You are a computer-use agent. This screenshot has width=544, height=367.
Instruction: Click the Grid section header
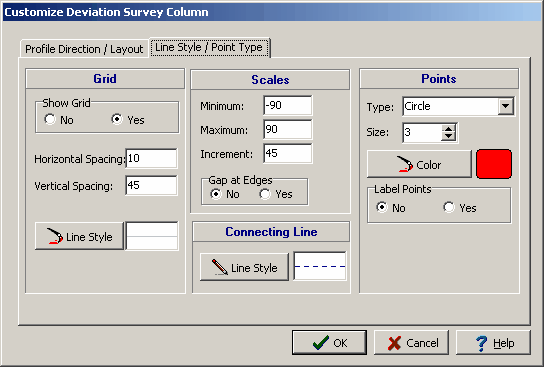pos(105,79)
